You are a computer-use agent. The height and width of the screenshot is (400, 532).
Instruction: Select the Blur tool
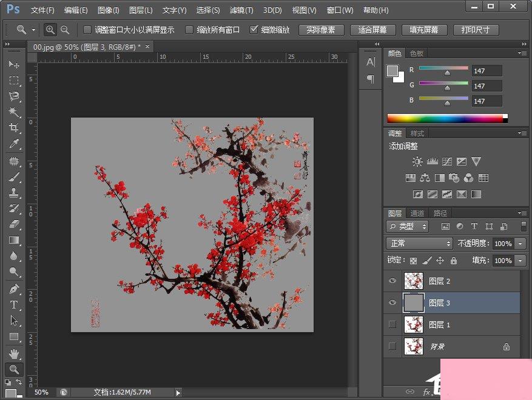pyautogui.click(x=14, y=256)
